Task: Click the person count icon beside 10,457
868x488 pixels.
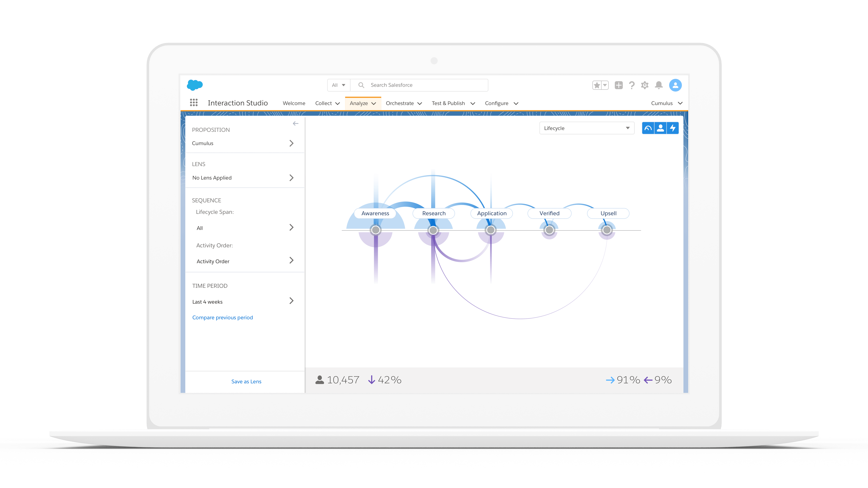Action: pos(319,380)
